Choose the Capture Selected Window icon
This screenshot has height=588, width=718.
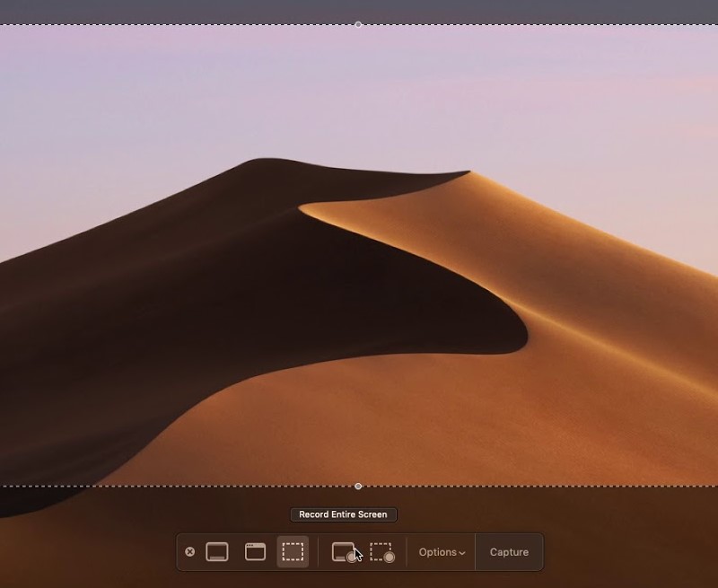pyautogui.click(x=255, y=552)
